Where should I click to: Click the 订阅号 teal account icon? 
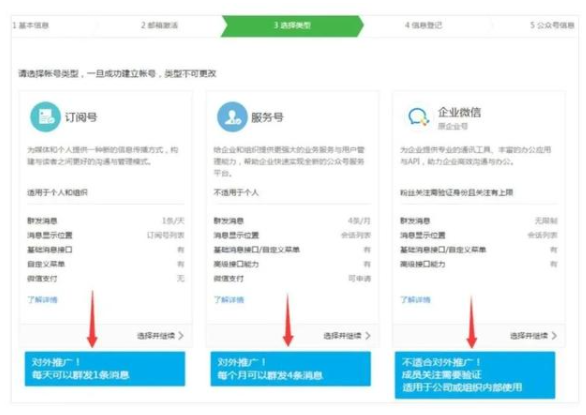(x=45, y=117)
